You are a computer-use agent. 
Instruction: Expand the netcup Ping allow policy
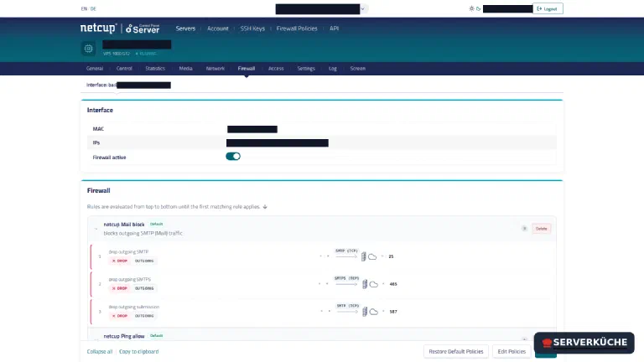point(96,340)
